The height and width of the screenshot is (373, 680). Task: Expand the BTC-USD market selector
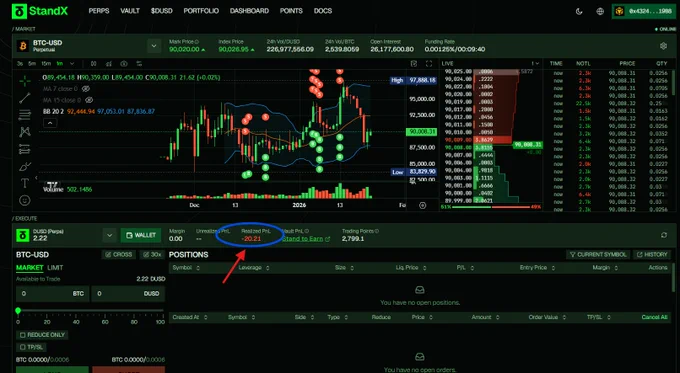click(154, 45)
